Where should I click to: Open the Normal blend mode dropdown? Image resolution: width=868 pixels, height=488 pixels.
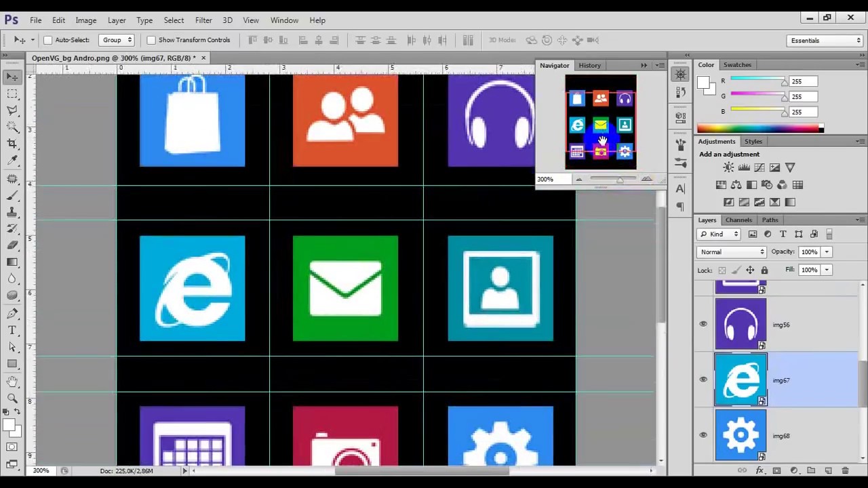pyautogui.click(x=732, y=252)
